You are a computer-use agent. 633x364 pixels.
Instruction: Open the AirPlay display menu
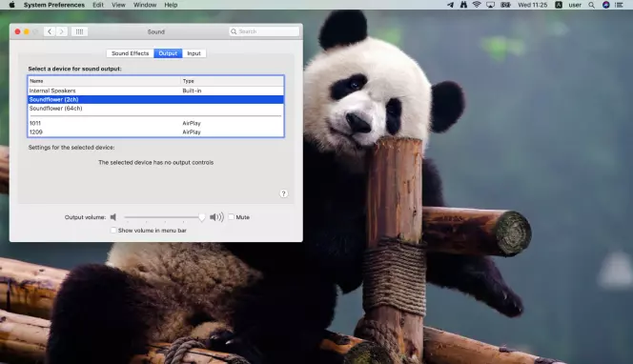(x=491, y=5)
